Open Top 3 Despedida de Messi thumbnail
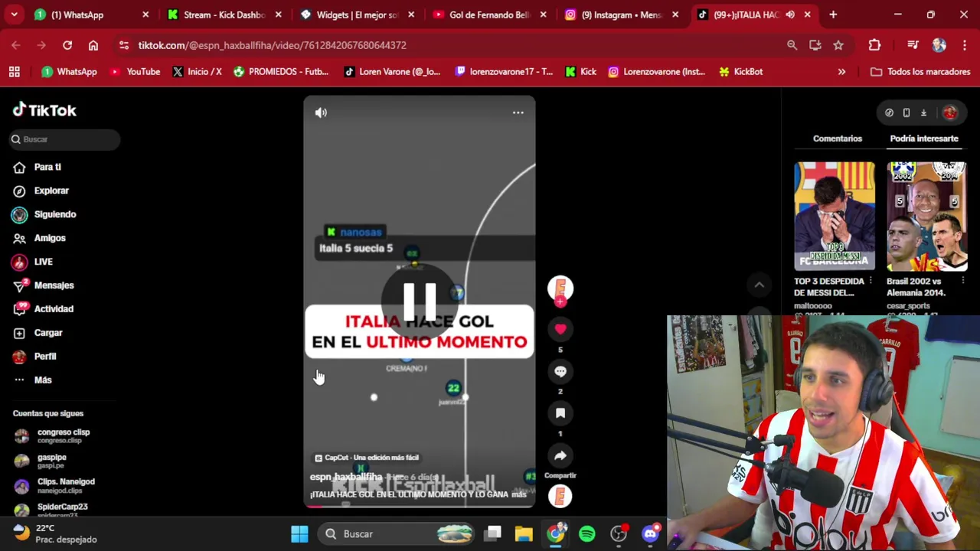 835,217
